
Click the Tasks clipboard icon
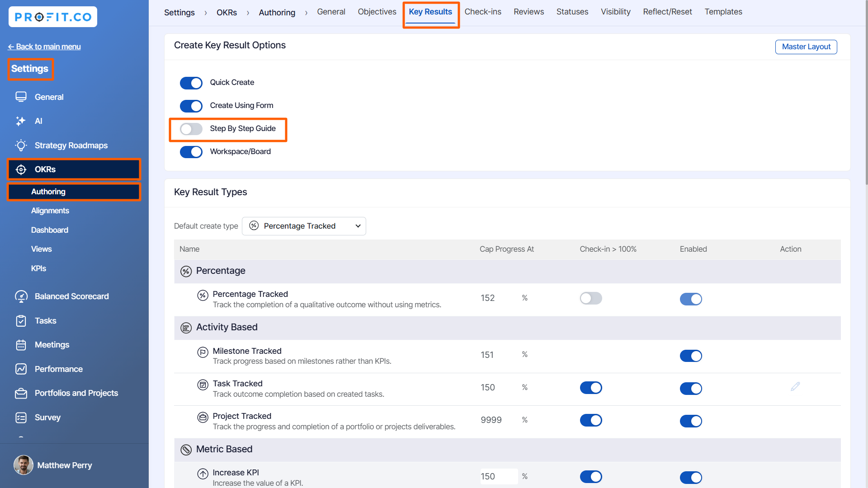coord(21,321)
